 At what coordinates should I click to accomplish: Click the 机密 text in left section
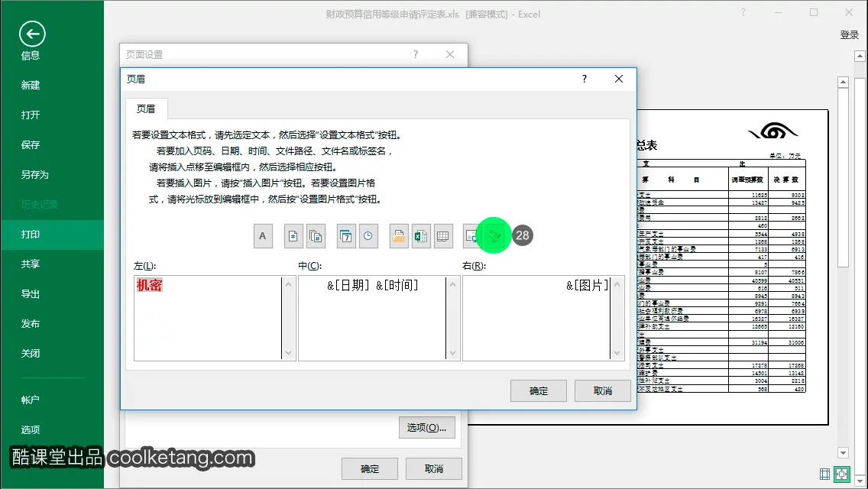pyautogui.click(x=150, y=285)
